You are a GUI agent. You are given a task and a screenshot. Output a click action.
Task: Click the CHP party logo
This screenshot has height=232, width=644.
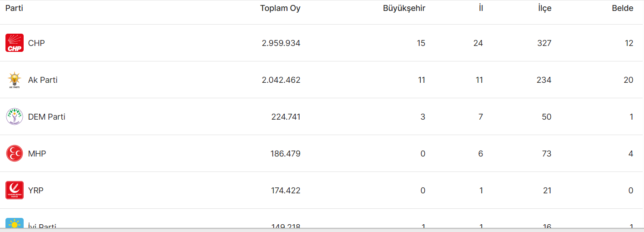15,43
